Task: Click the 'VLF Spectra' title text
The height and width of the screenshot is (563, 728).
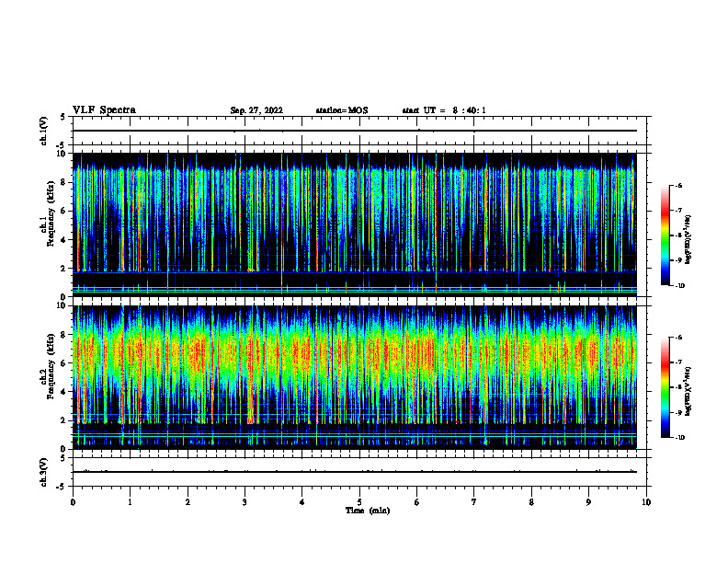Action: 104,110
